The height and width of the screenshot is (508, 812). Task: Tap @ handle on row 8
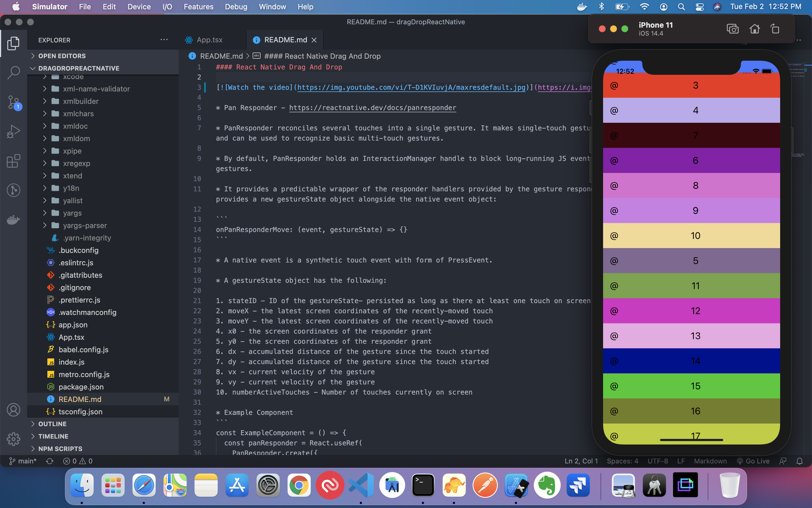[x=614, y=185]
